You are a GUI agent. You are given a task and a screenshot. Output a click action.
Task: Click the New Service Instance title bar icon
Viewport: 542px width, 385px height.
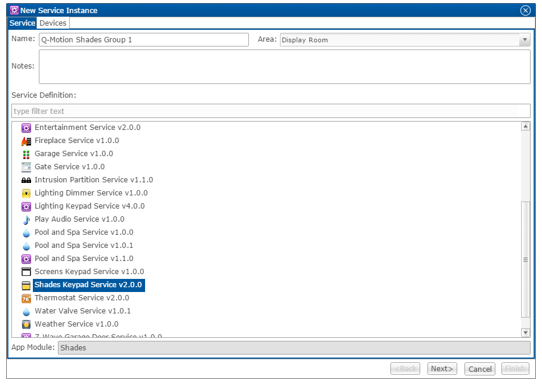14,10
